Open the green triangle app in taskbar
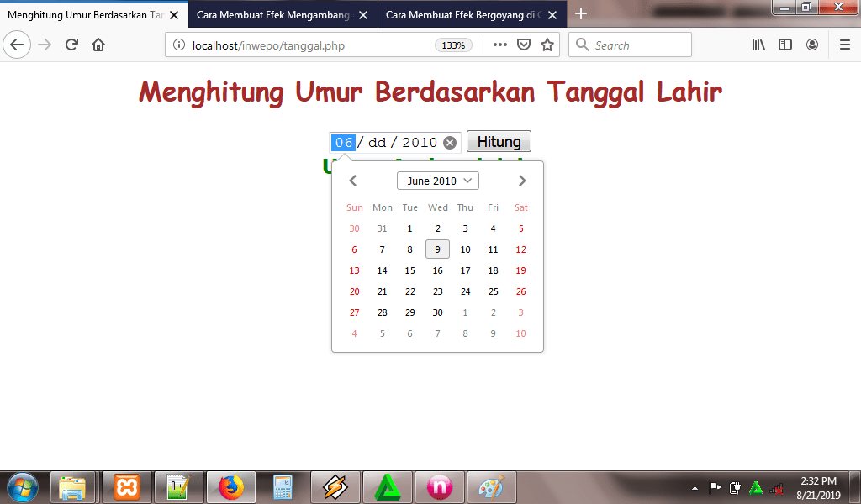The width and height of the screenshot is (861, 504). [388, 487]
